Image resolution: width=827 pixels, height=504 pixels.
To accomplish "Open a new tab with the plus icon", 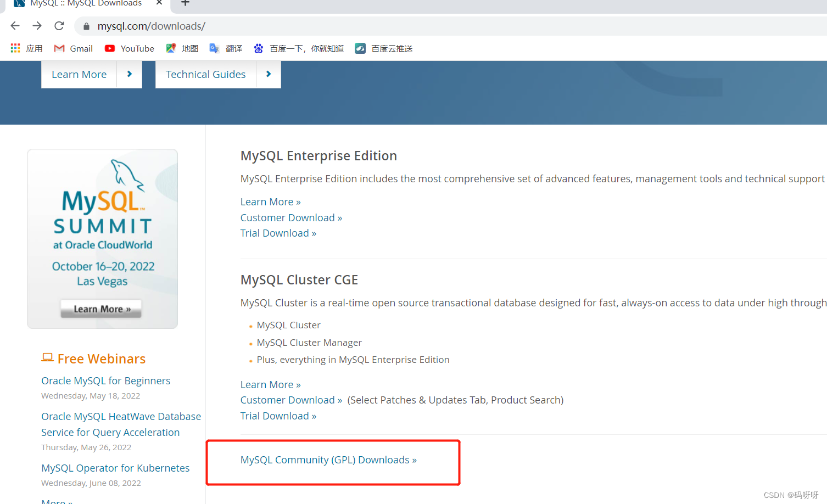I will tap(186, 3).
